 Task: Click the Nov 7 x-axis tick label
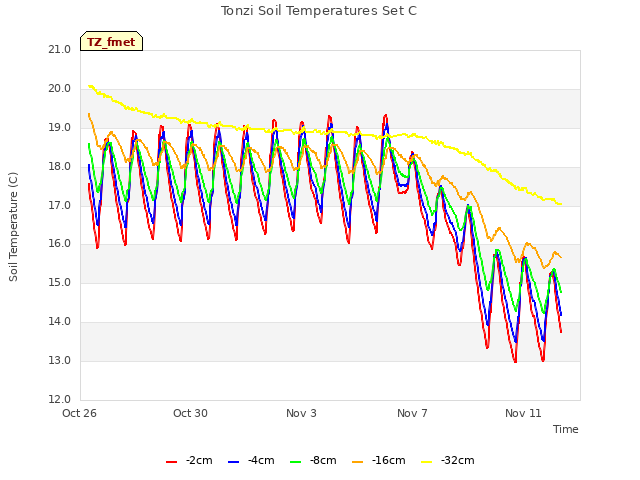(412, 413)
